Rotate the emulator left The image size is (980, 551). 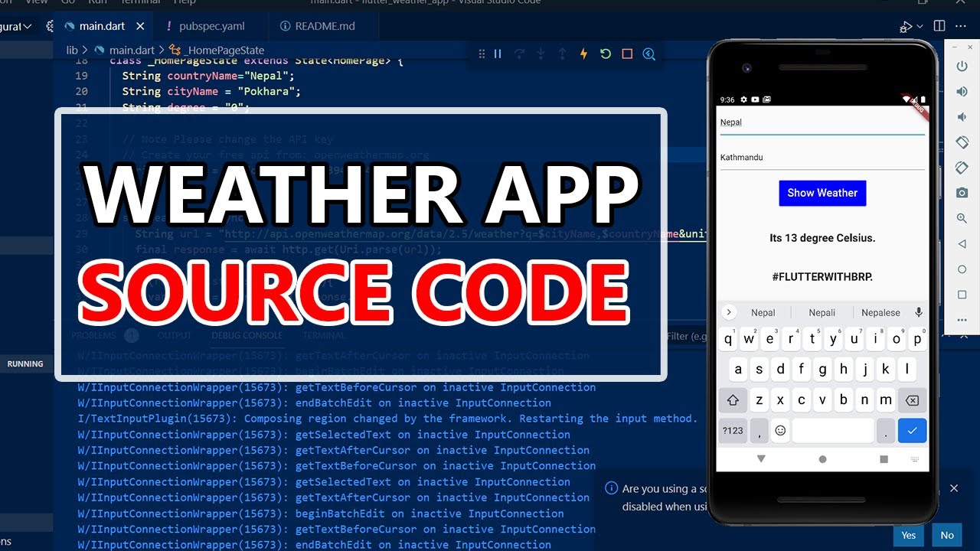click(x=962, y=142)
